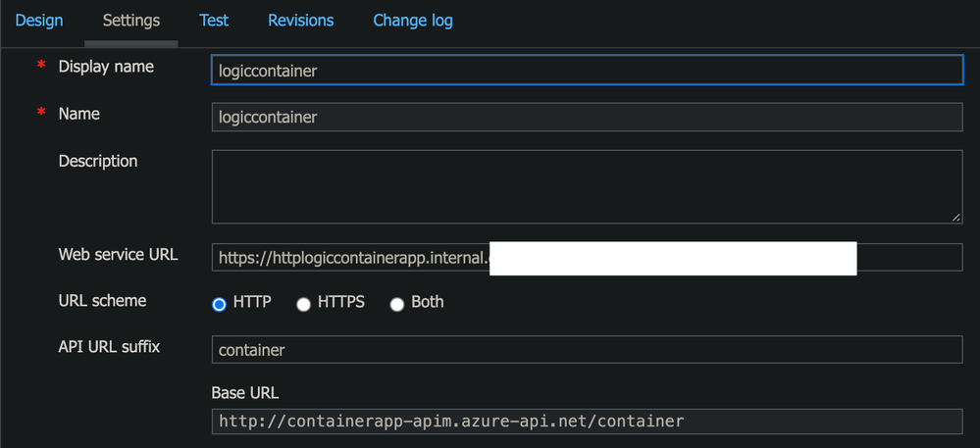Focus the Name input box

click(x=587, y=117)
